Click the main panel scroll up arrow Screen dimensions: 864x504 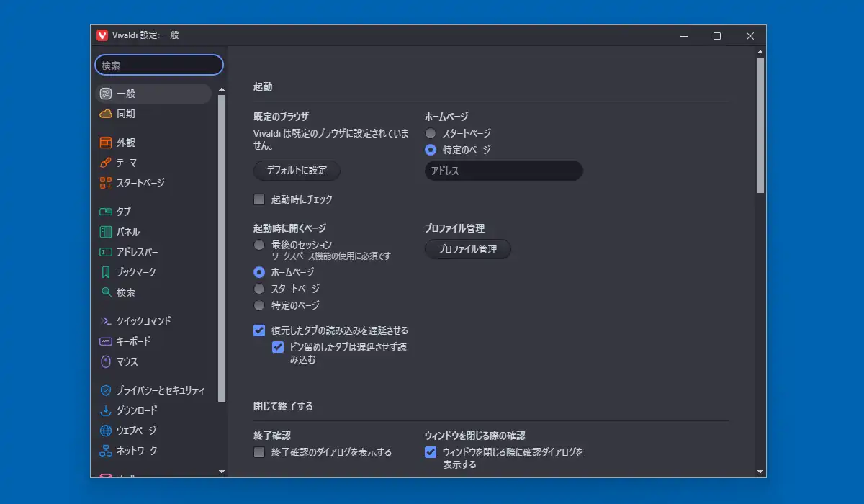pos(760,52)
